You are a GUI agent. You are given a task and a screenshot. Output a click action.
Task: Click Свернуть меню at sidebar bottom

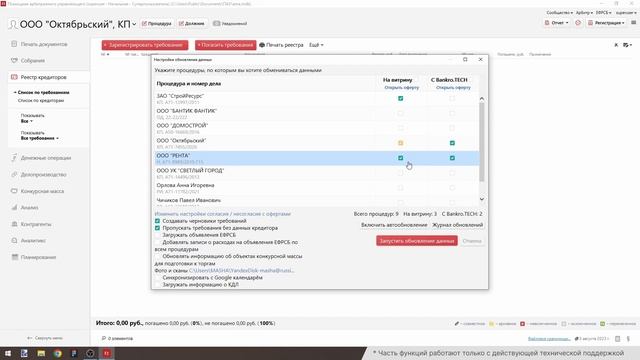45,338
